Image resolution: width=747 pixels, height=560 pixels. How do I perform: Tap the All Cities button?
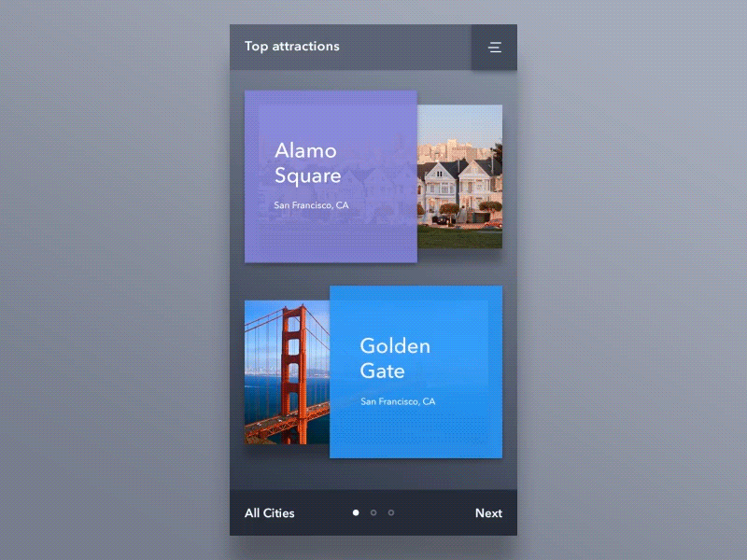click(x=269, y=512)
